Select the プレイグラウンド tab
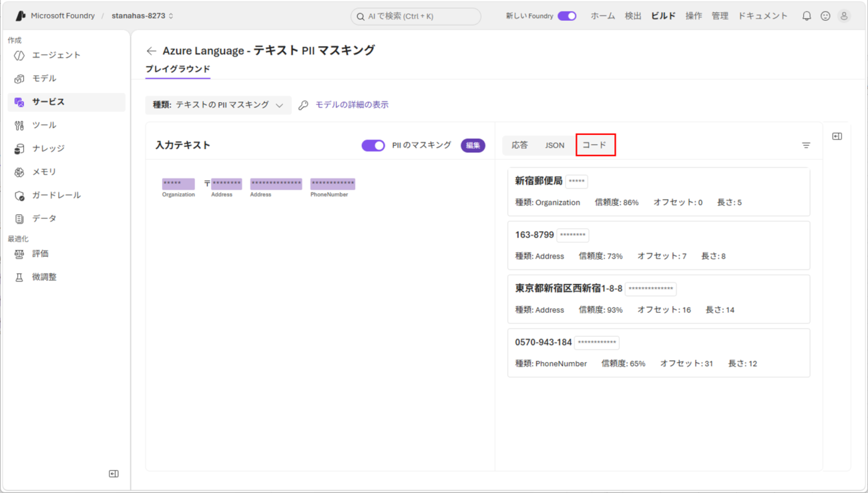 coord(178,69)
